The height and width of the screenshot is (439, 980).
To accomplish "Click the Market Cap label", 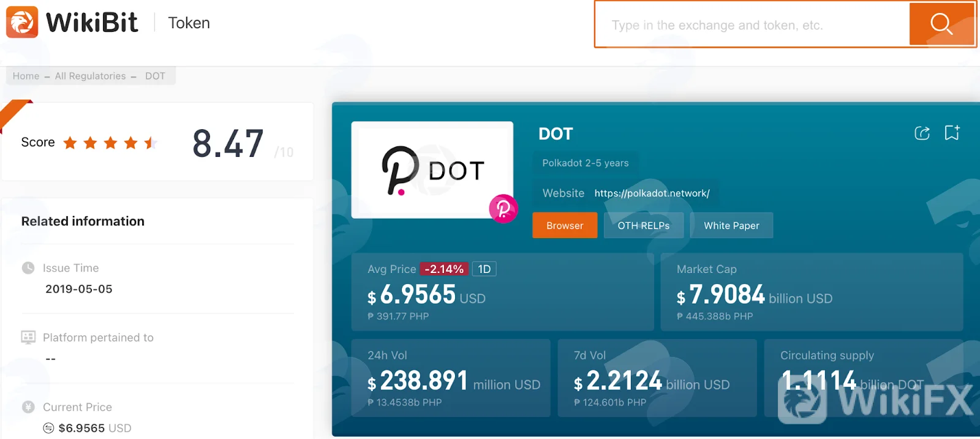I will (x=707, y=269).
